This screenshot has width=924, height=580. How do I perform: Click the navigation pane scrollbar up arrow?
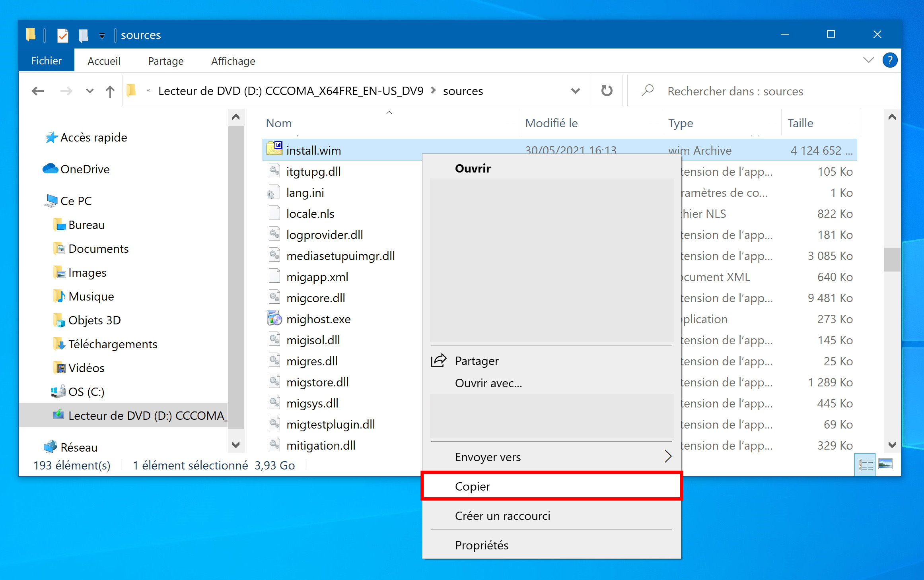click(x=236, y=117)
